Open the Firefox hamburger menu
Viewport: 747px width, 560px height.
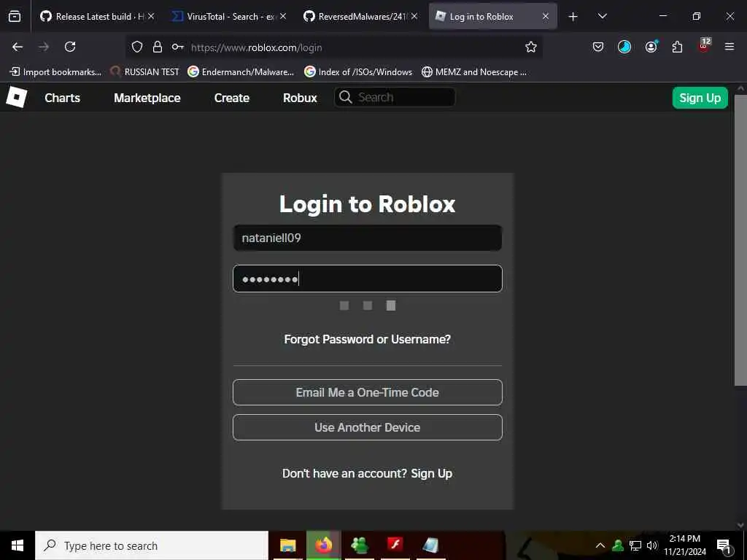tap(729, 47)
